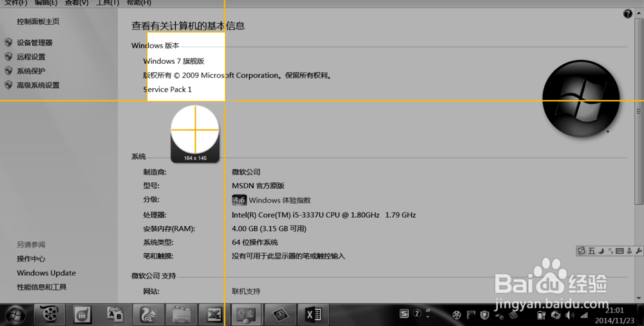644x326 pixels.
Task: Click the shield lightning tray icon
Action: 485,315
